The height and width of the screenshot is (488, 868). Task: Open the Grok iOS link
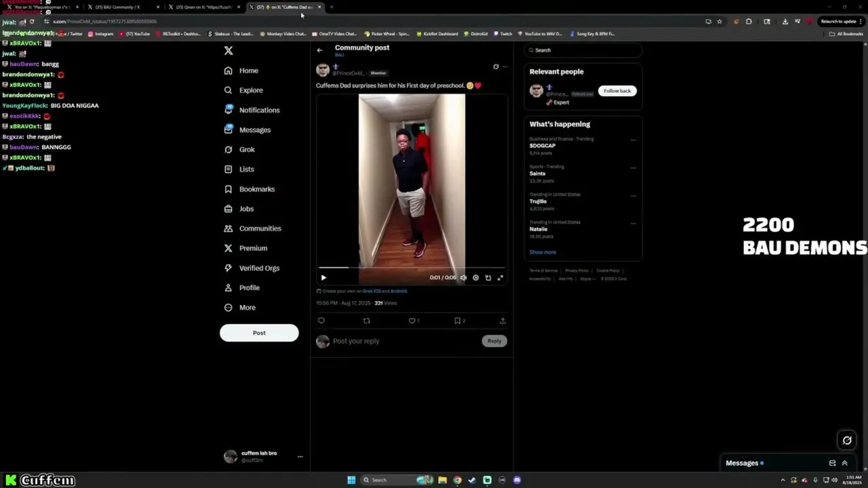(x=372, y=291)
